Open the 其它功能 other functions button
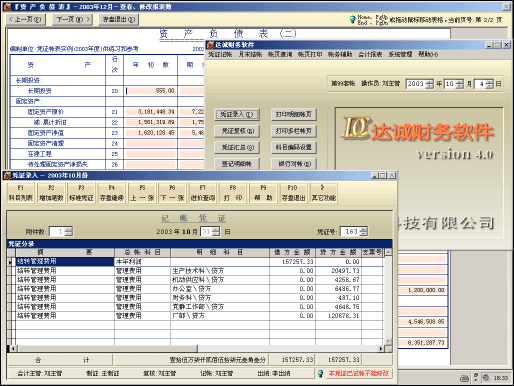This screenshot has width=514, height=386. click(x=323, y=193)
